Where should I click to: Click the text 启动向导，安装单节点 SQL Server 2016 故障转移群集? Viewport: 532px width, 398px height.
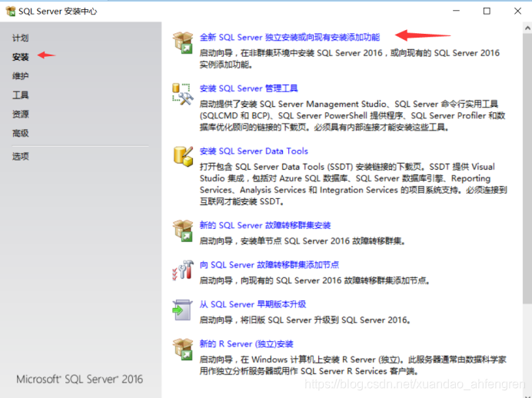point(302,241)
